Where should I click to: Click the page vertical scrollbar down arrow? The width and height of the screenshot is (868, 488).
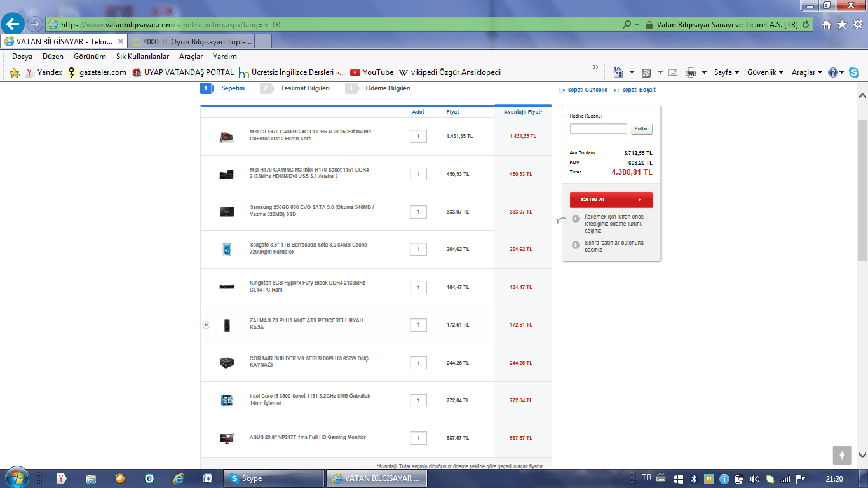coord(862,455)
